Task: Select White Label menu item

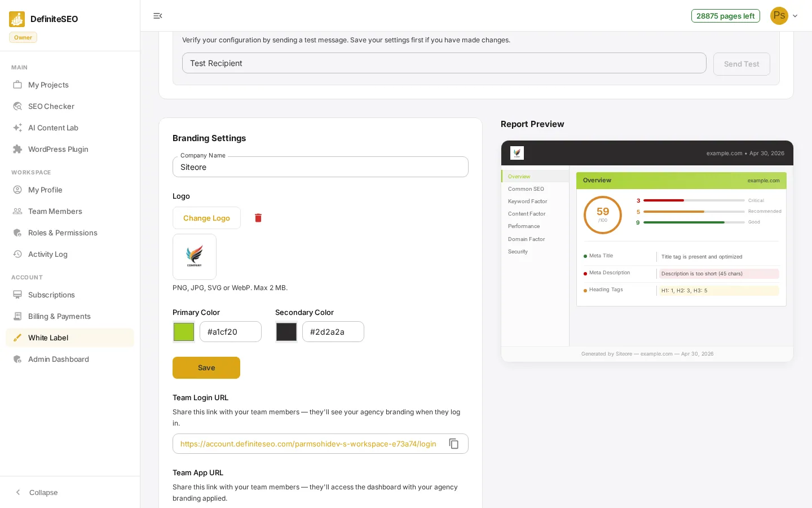Action: 70,338
